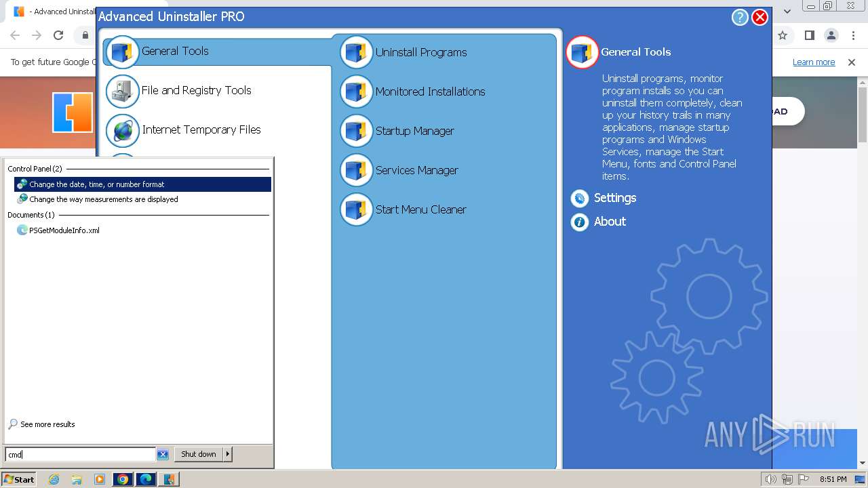The height and width of the screenshot is (488, 868).
Task: Click the About link text
Action: point(610,222)
